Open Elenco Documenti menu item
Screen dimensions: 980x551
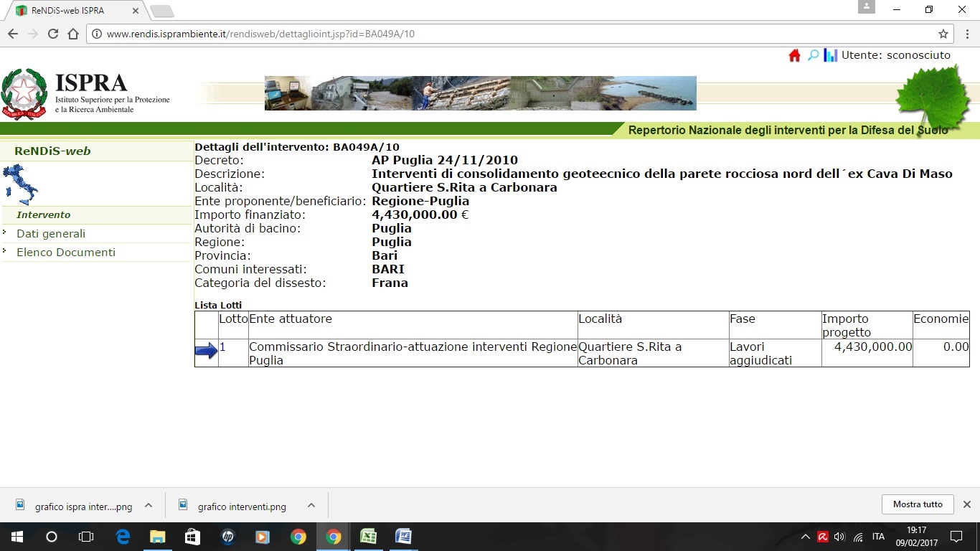pyautogui.click(x=66, y=253)
